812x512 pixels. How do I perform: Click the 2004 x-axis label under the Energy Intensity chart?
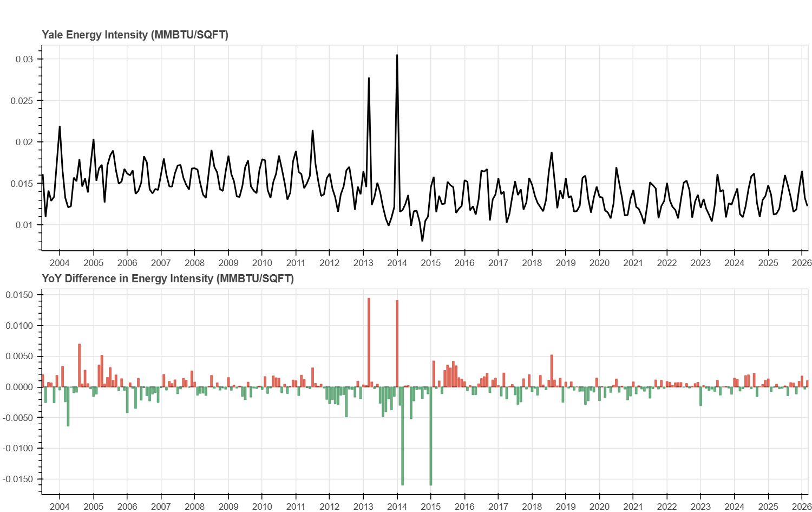click(60, 263)
